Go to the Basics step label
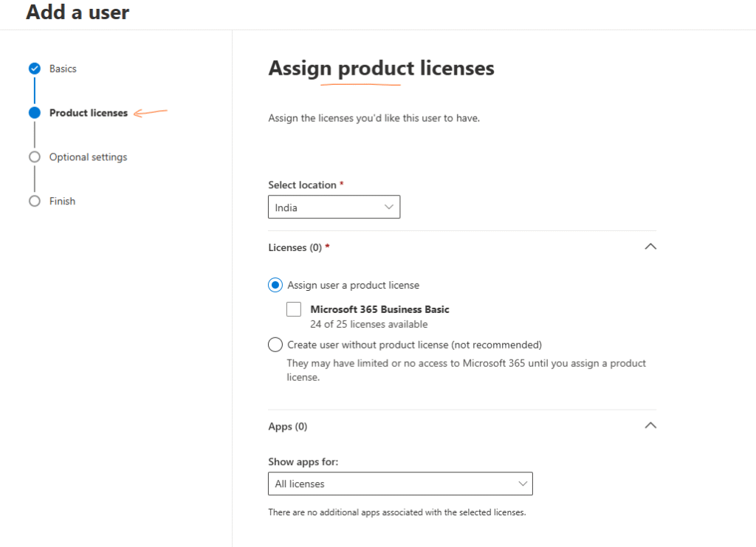 pos(63,69)
